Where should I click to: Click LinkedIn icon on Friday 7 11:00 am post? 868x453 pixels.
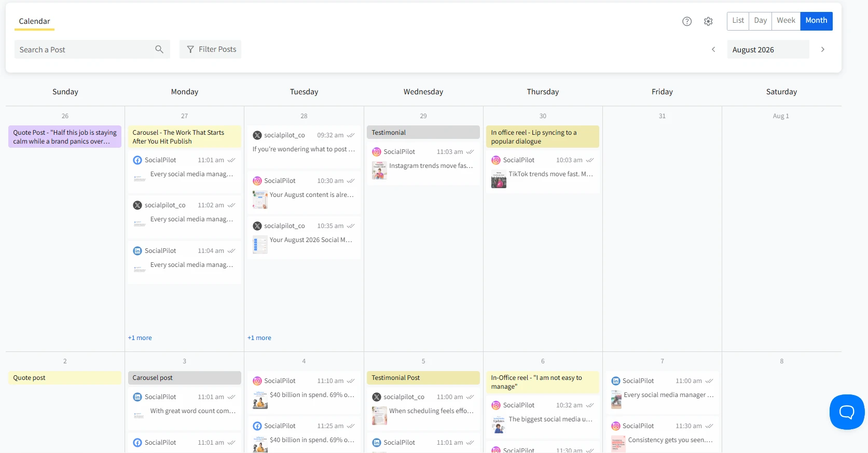[x=616, y=381]
